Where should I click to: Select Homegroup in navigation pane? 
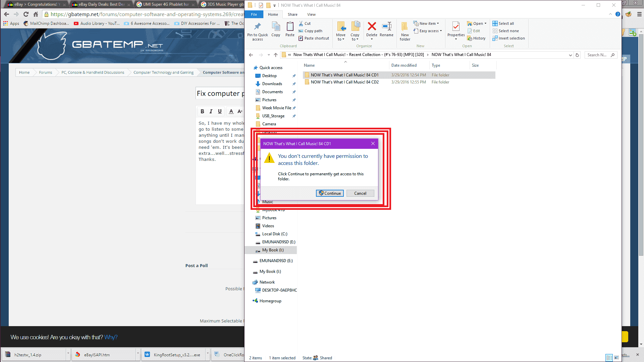pos(270,301)
